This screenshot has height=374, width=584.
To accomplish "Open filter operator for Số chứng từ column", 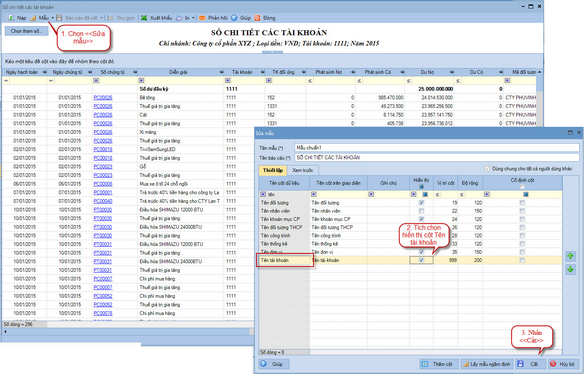I will click(96, 80).
